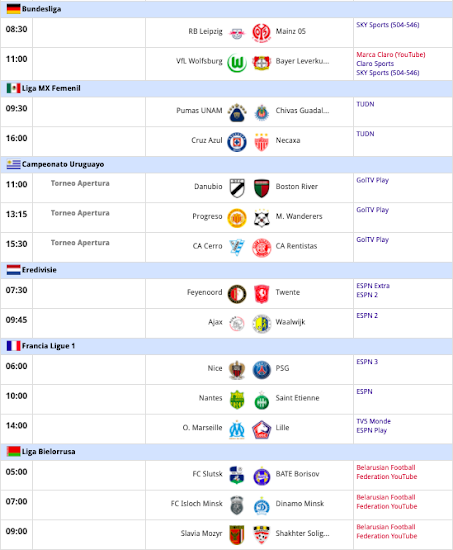This screenshot has width=453, height=550.
Task: Open ESPN Extra link for Feyenoord match
Action: coord(373,286)
